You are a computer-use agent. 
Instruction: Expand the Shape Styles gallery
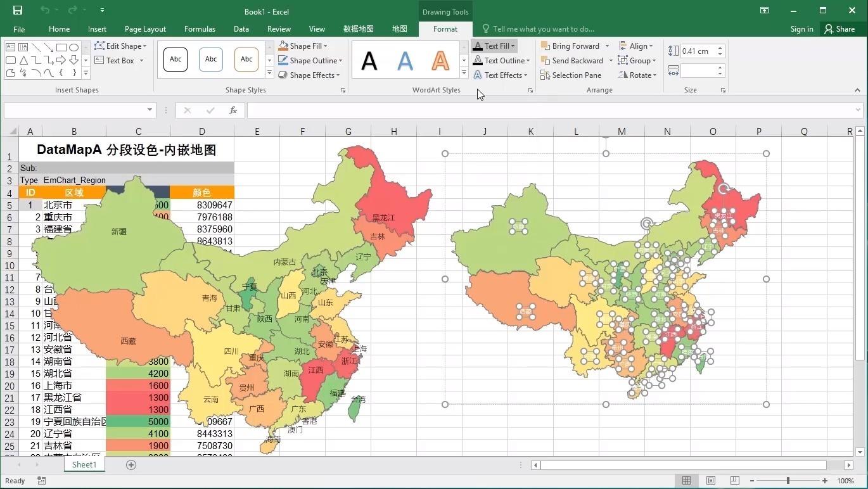pos(270,75)
